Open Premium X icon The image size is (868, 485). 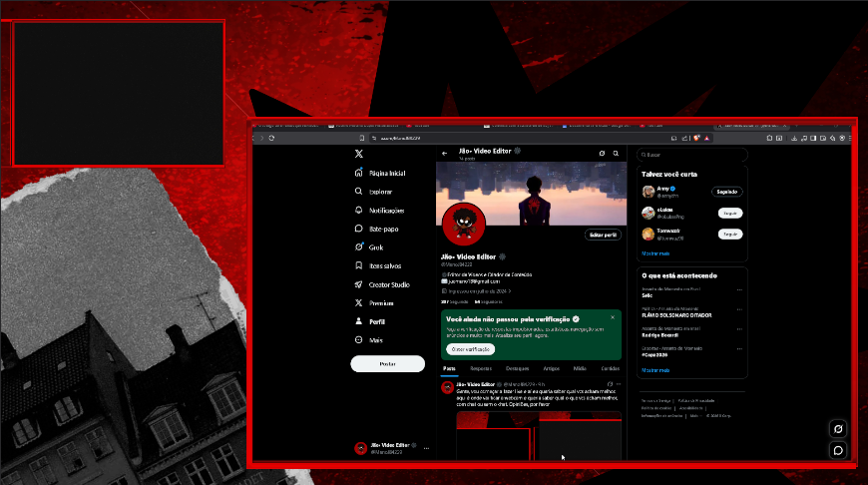(359, 302)
